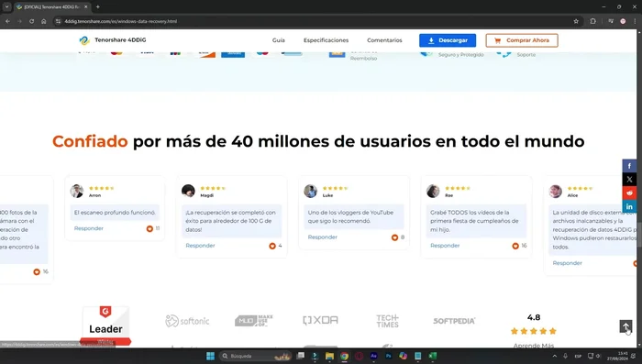Image resolution: width=642 pixels, height=364 pixels.
Task: Click the browser back arrow
Action: (x=7, y=21)
